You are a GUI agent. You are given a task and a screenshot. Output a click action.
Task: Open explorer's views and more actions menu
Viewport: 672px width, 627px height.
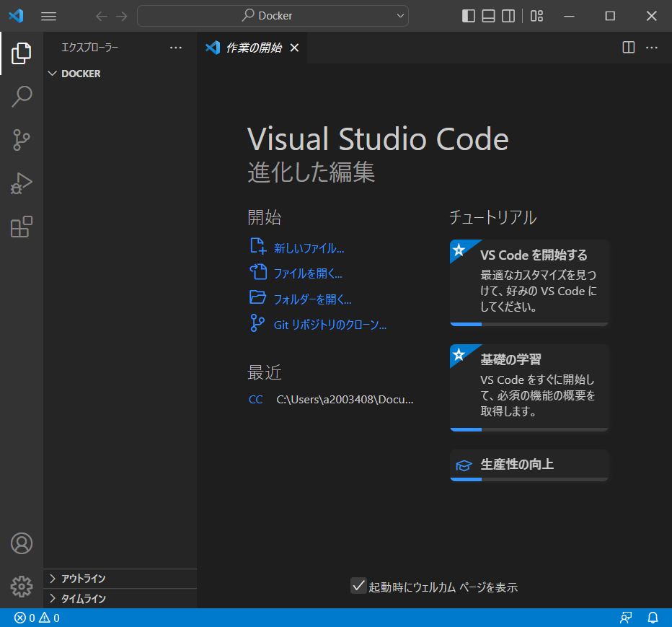click(176, 48)
